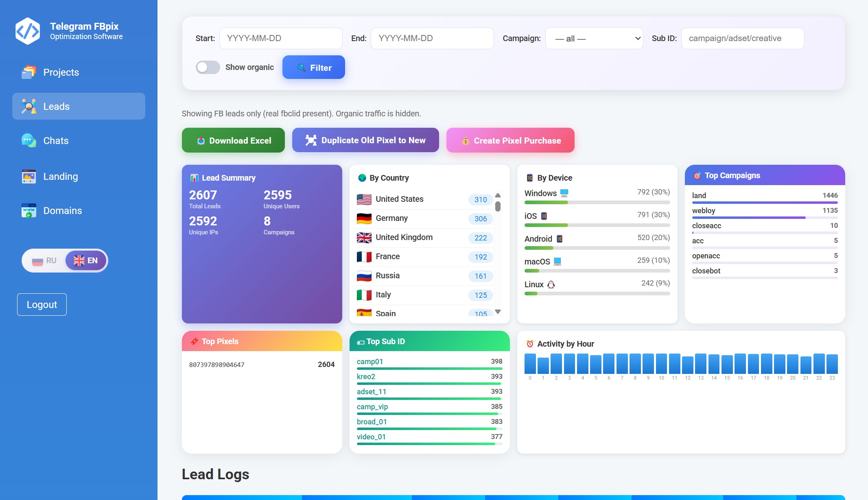This screenshot has height=500, width=868.
Task: Click the Landing page icon
Action: [x=28, y=176]
